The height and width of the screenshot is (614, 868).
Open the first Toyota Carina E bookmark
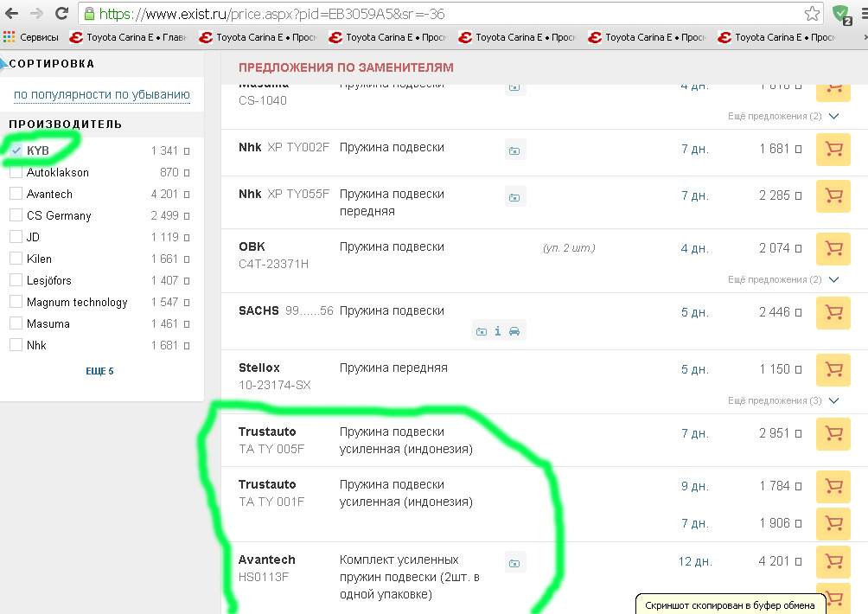[x=127, y=37]
